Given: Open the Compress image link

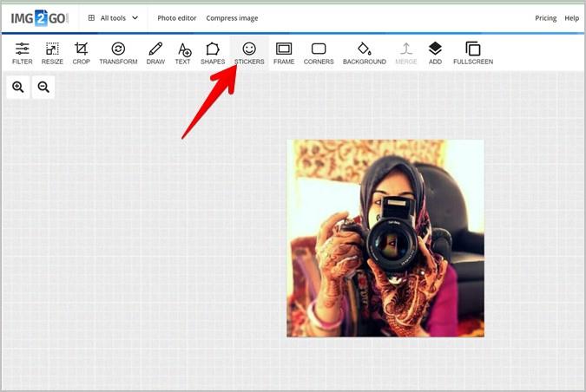Looking at the screenshot, I should 232,18.
